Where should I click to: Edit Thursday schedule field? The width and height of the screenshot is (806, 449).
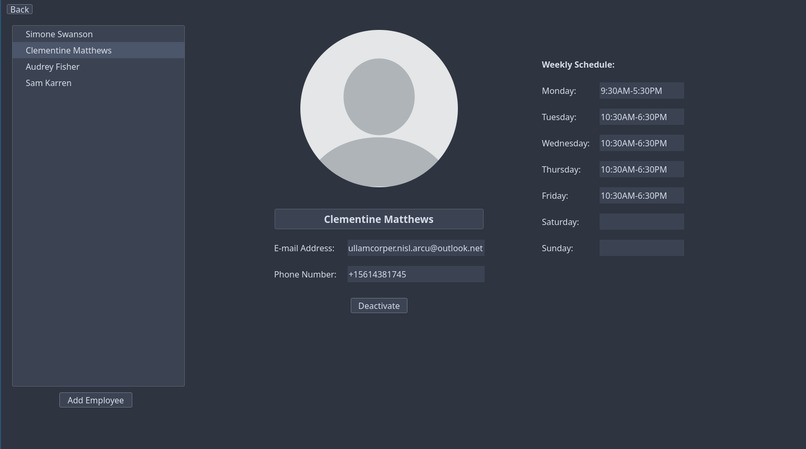(642, 169)
